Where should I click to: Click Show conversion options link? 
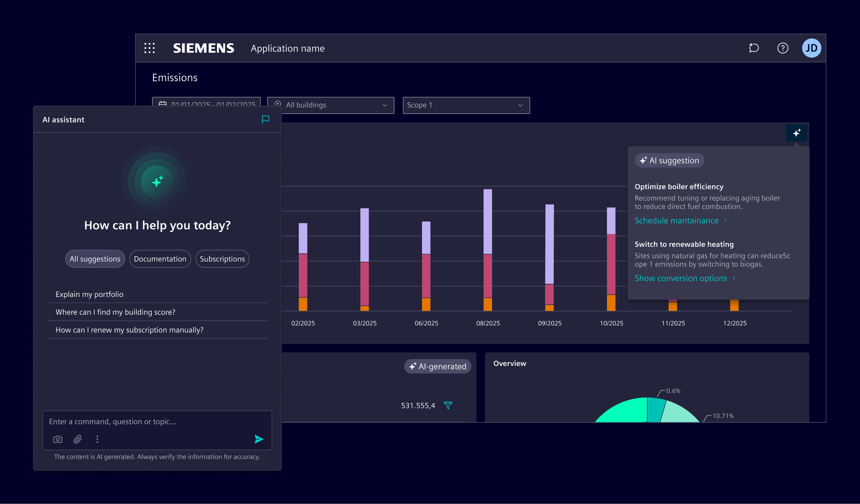pos(681,278)
